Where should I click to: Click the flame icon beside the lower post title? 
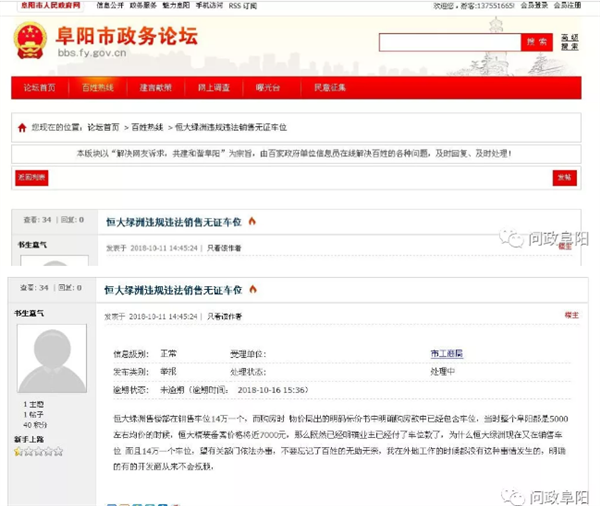[x=253, y=289]
